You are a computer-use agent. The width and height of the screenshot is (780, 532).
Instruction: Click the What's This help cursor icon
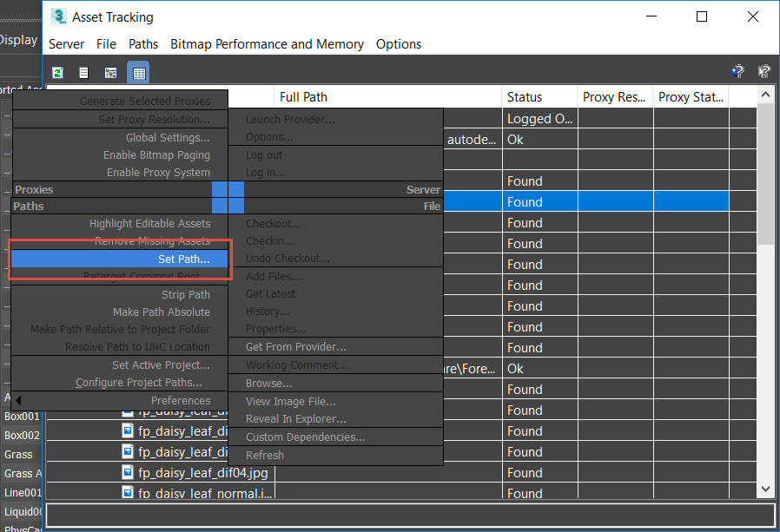click(763, 72)
